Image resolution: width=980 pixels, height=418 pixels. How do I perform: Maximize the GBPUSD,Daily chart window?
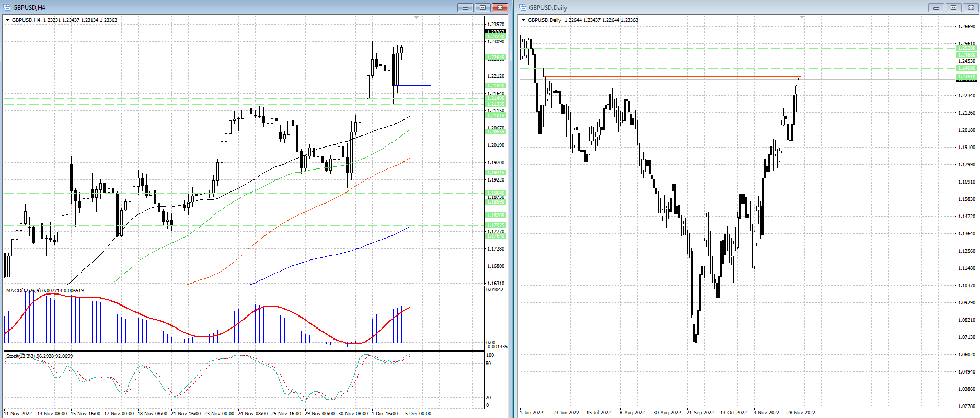tap(953, 7)
